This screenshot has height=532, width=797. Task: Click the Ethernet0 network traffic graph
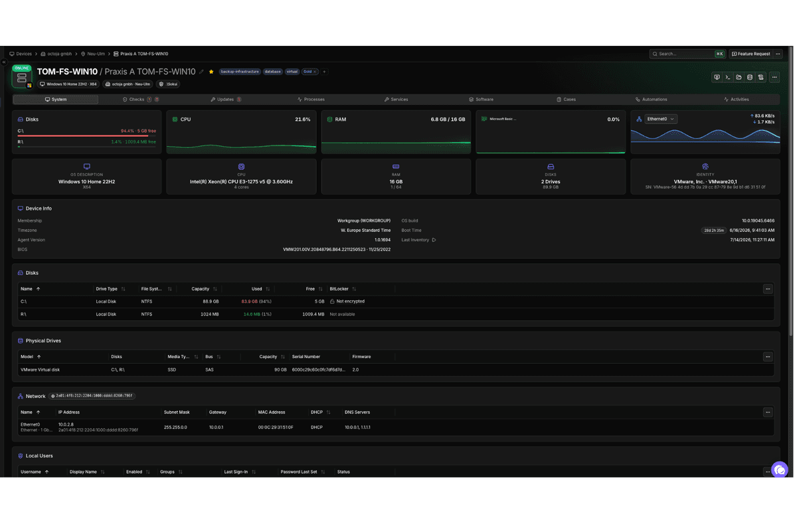tap(705, 137)
